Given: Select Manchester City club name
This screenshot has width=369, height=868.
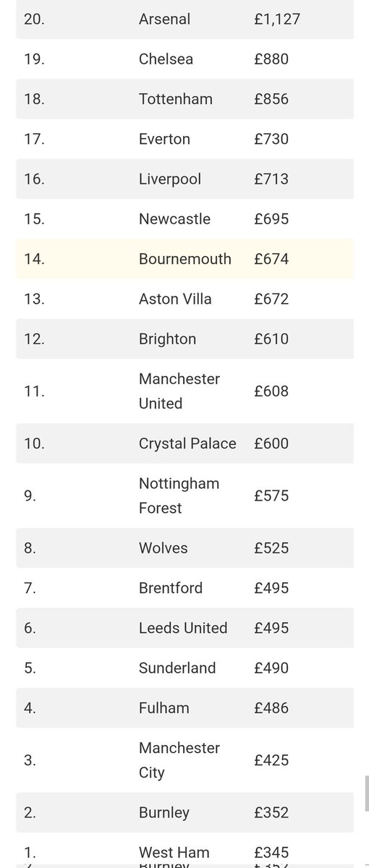Looking at the screenshot, I should click(179, 759).
